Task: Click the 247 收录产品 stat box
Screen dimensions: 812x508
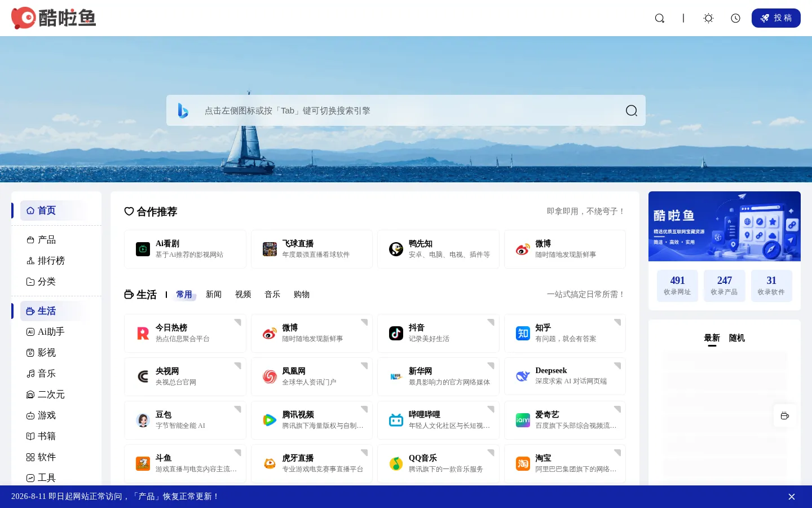Action: (x=724, y=286)
